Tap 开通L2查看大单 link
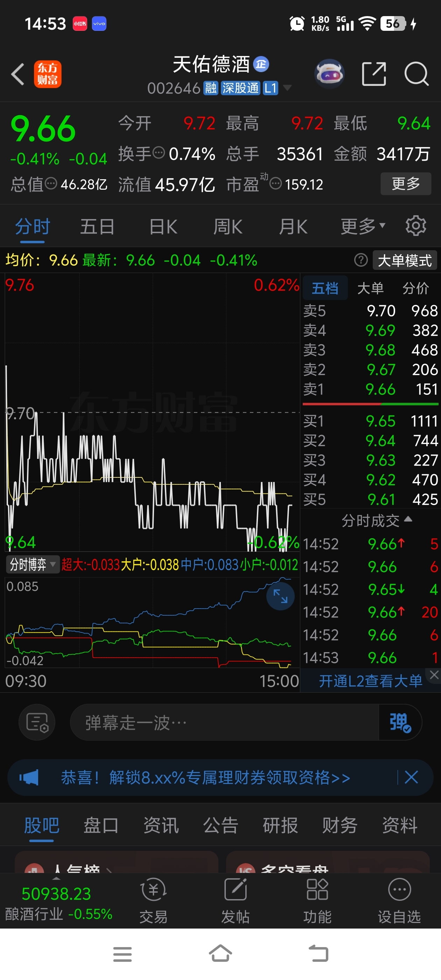The height and width of the screenshot is (980, 441). click(371, 681)
